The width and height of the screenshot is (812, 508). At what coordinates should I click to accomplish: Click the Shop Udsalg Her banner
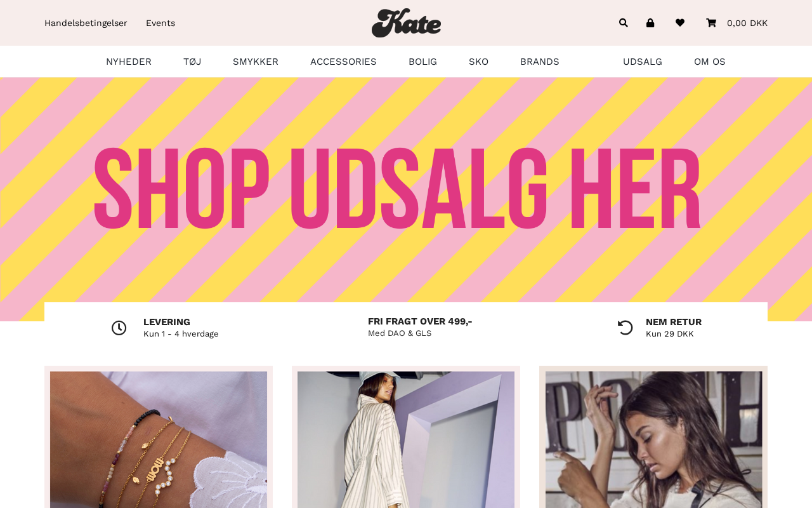click(x=406, y=190)
